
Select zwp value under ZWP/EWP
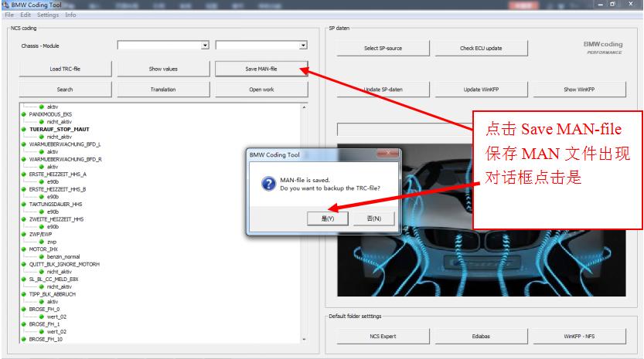pos(52,242)
